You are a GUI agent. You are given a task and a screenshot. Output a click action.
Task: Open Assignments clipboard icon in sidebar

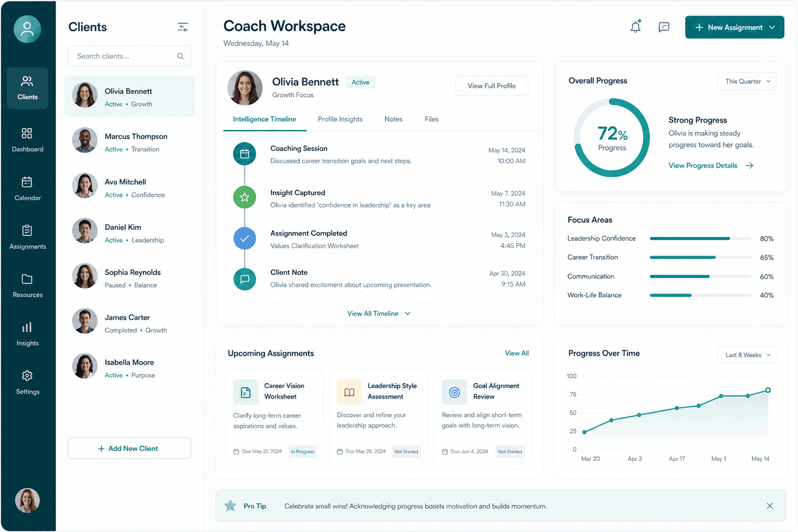27,230
